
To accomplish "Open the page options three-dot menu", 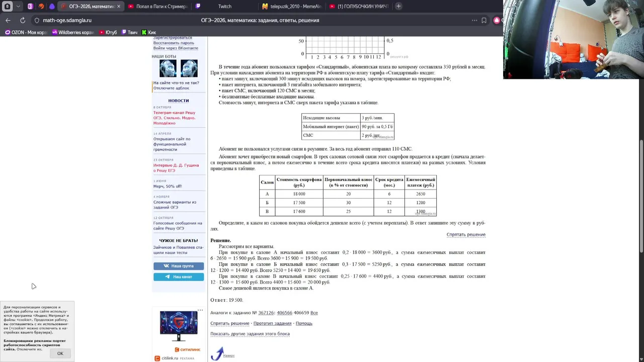I will [x=474, y=21].
